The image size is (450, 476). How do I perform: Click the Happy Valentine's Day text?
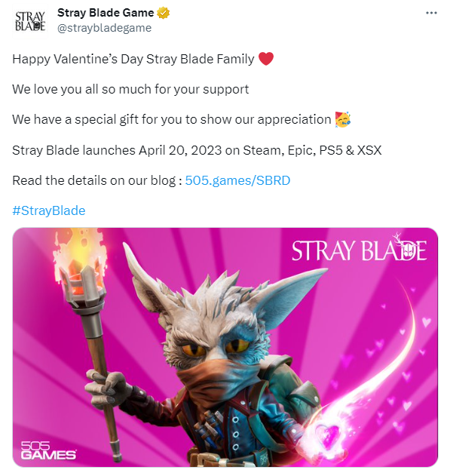click(x=133, y=59)
